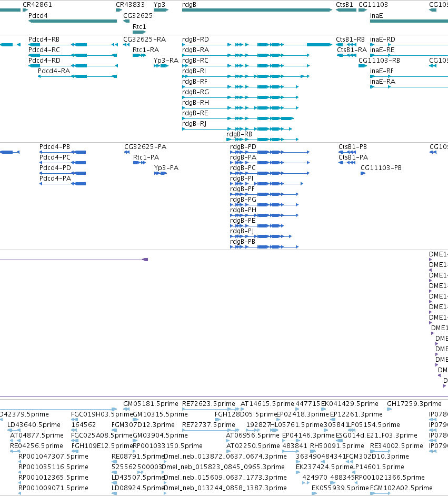
Task: Click the LP14601.5prime EST label
Action: coord(378,467)
